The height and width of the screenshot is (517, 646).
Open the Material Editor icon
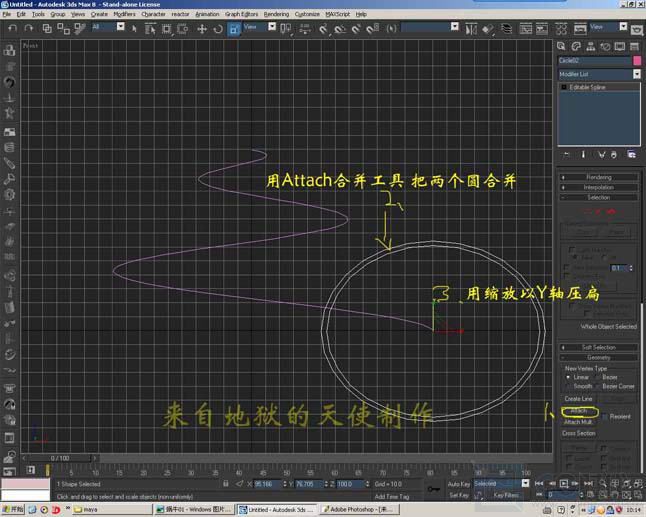(561, 28)
